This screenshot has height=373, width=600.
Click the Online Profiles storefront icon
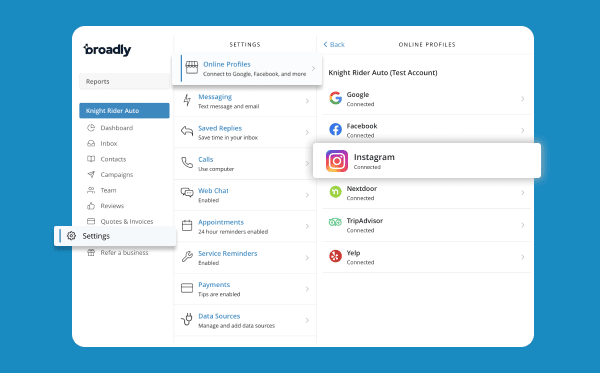pos(192,68)
